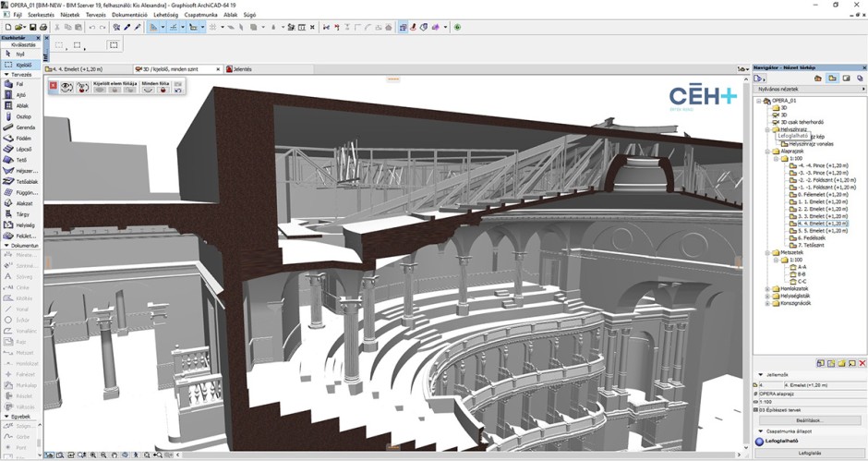Select the Fal (wall) tool
The height and width of the screenshot is (461, 868).
point(19,84)
